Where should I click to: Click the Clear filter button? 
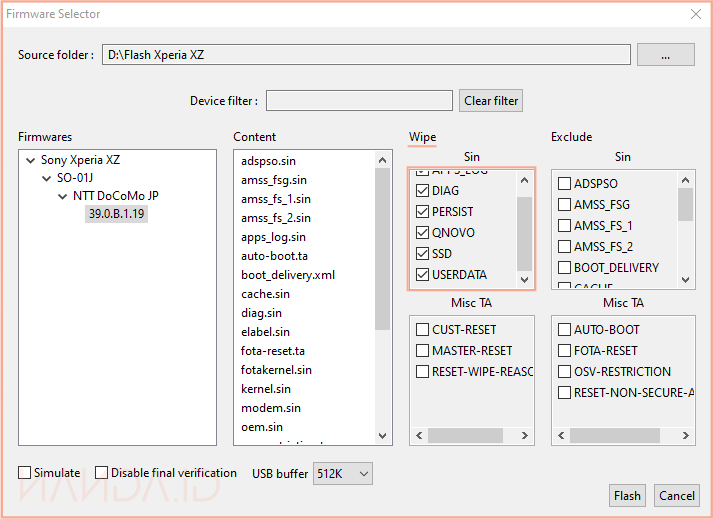tap(491, 101)
